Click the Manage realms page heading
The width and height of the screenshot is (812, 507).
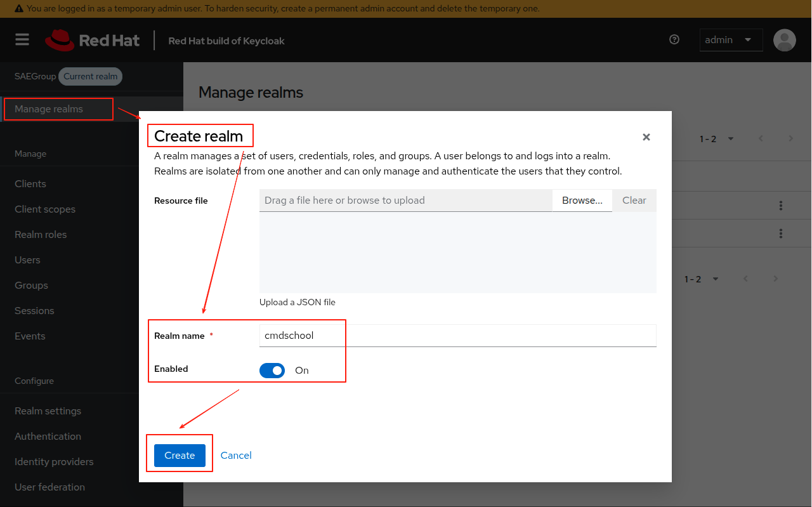(x=251, y=93)
